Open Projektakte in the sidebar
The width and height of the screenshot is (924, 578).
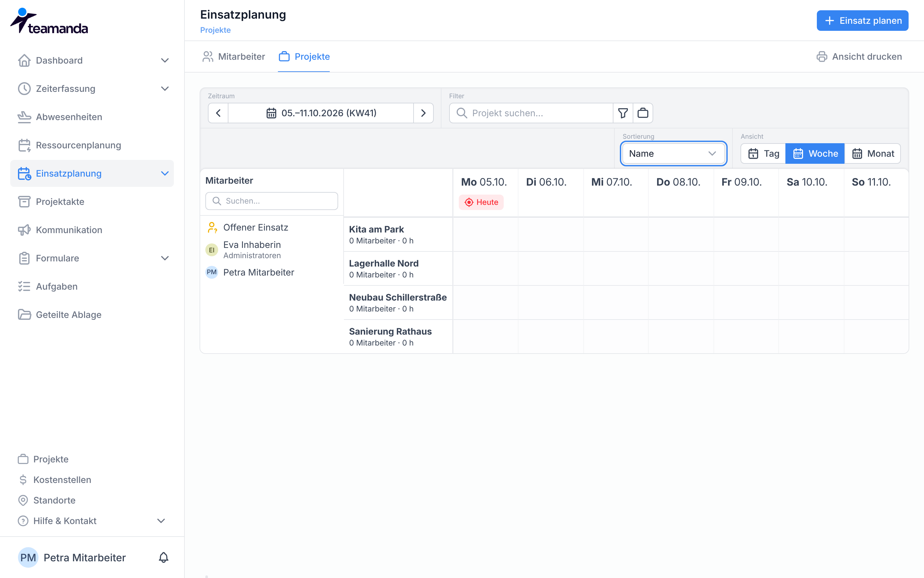92,201
